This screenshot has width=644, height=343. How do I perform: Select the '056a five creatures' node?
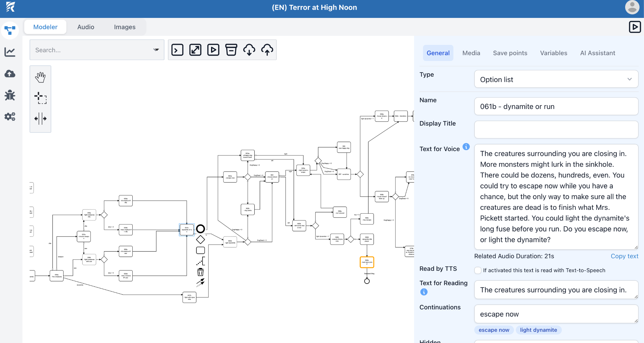[x=57, y=276]
